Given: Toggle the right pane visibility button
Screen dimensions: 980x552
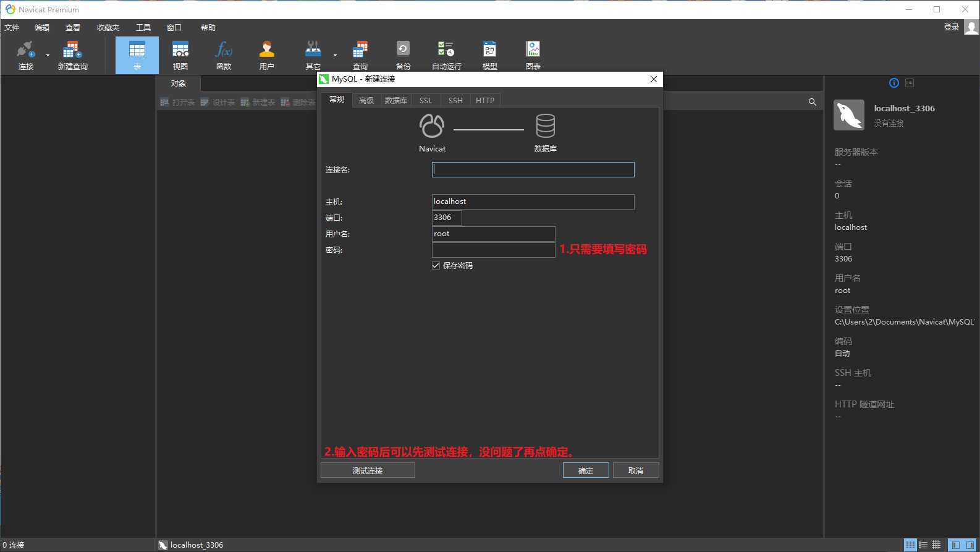Looking at the screenshot, I should (970, 545).
